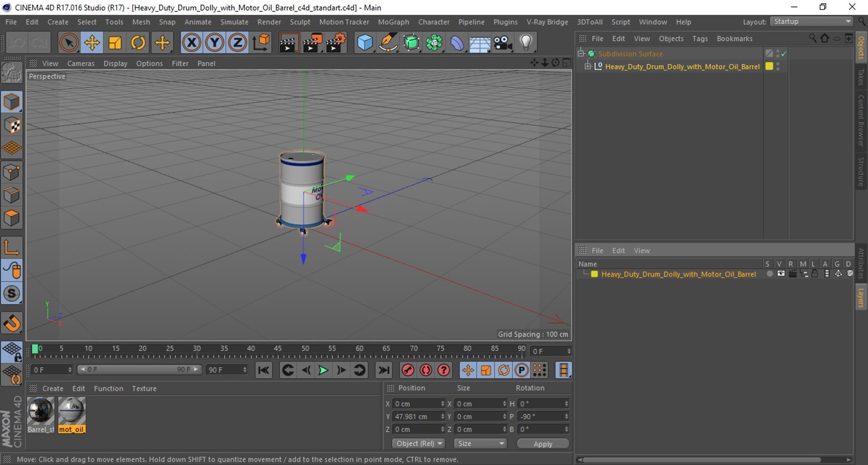Add a Light object
The image size is (868, 465).
pyautogui.click(x=526, y=43)
